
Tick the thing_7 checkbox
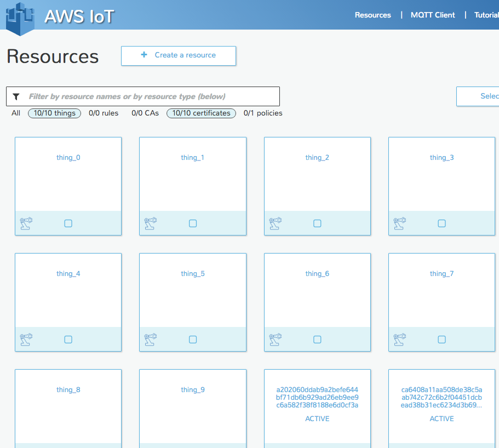tap(441, 340)
